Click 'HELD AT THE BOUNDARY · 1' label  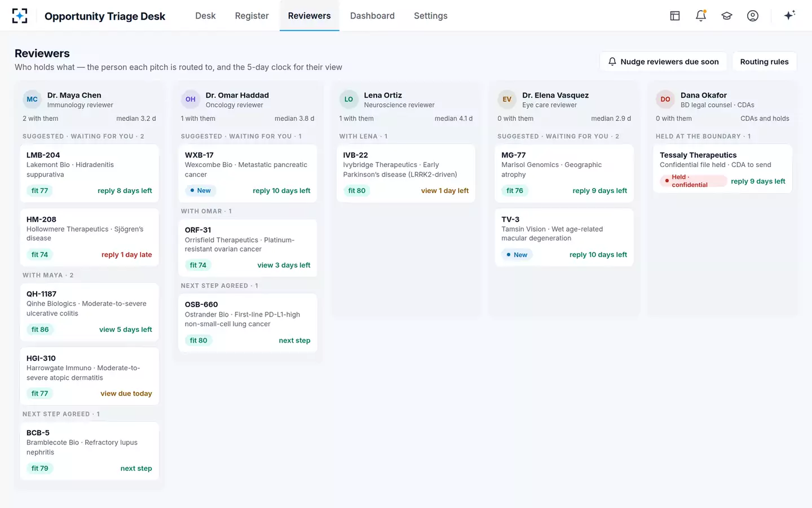point(703,137)
